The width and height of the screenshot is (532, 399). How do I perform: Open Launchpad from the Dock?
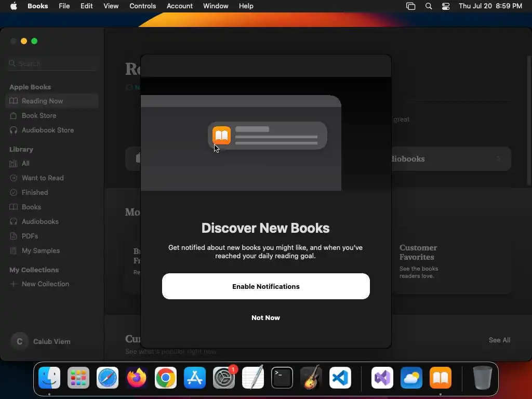78,378
